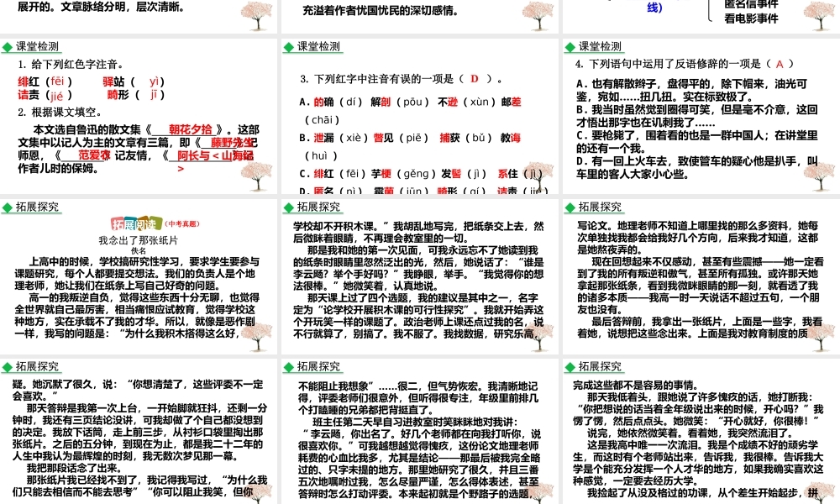Screen dimensions: 840x504
Task: Click the word 诘责 in question 1
Action: click(29, 95)
